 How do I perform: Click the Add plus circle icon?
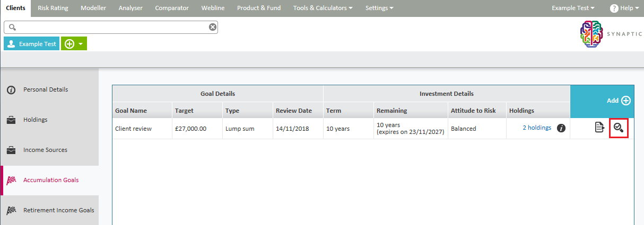pos(625,101)
